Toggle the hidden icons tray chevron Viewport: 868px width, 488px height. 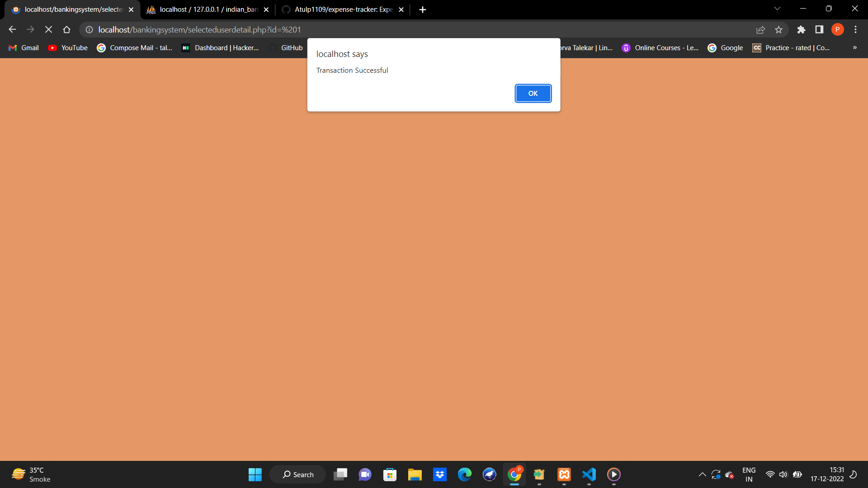702,474
